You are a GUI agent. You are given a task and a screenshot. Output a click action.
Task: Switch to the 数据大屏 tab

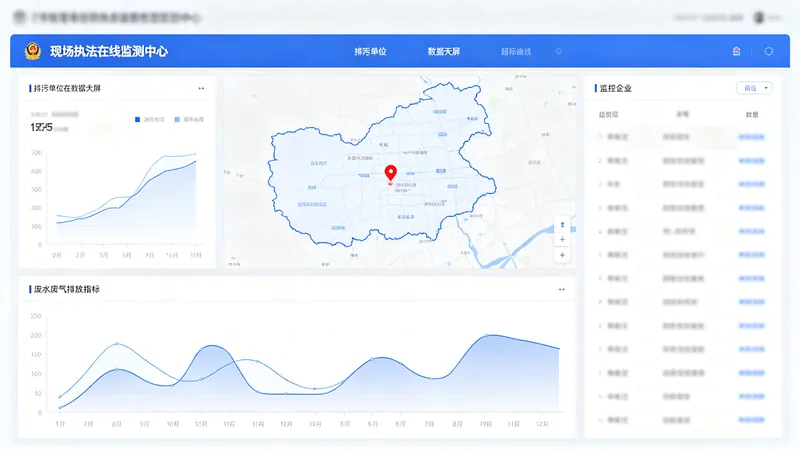click(x=443, y=52)
